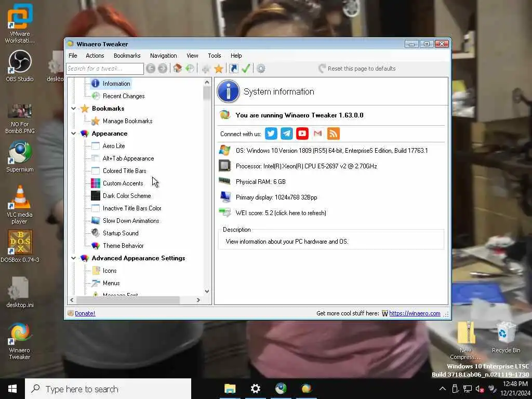Click the Forward navigation arrow in toolbar

[x=163, y=69]
